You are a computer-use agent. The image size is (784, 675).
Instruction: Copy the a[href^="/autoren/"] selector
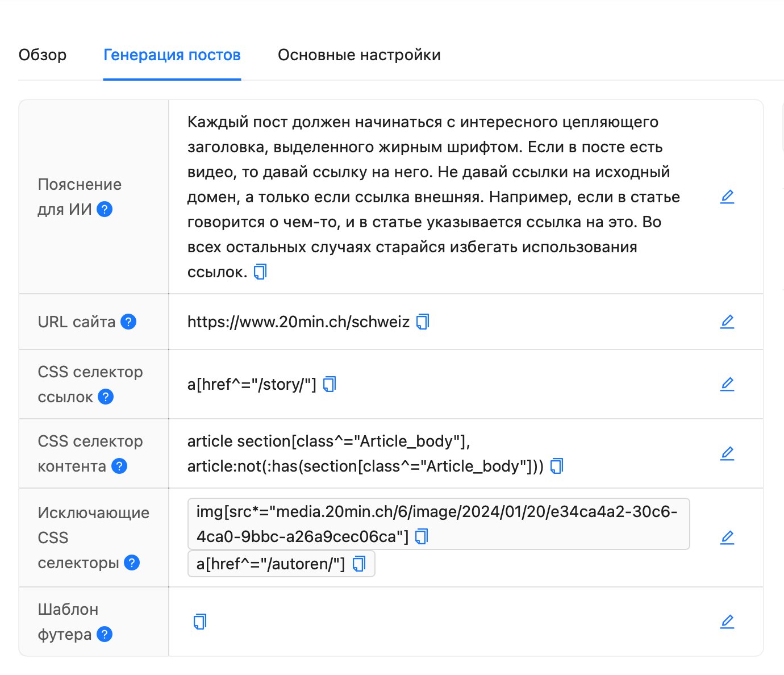click(x=359, y=564)
